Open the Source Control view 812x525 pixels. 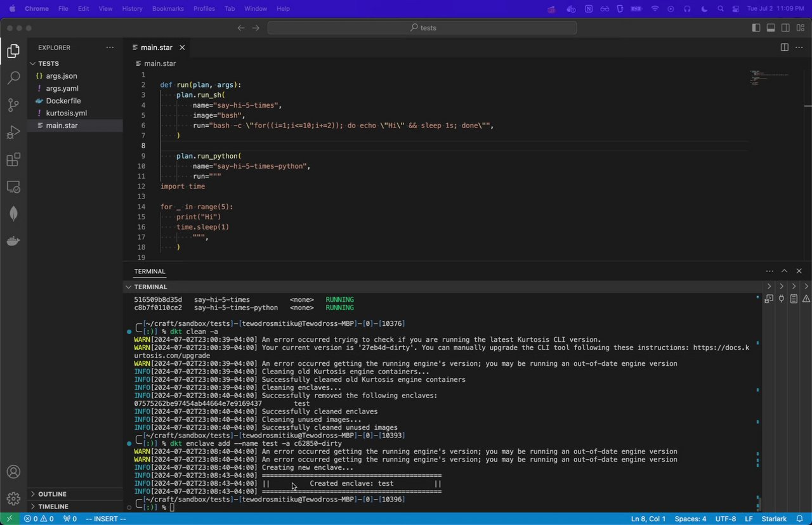click(13, 105)
